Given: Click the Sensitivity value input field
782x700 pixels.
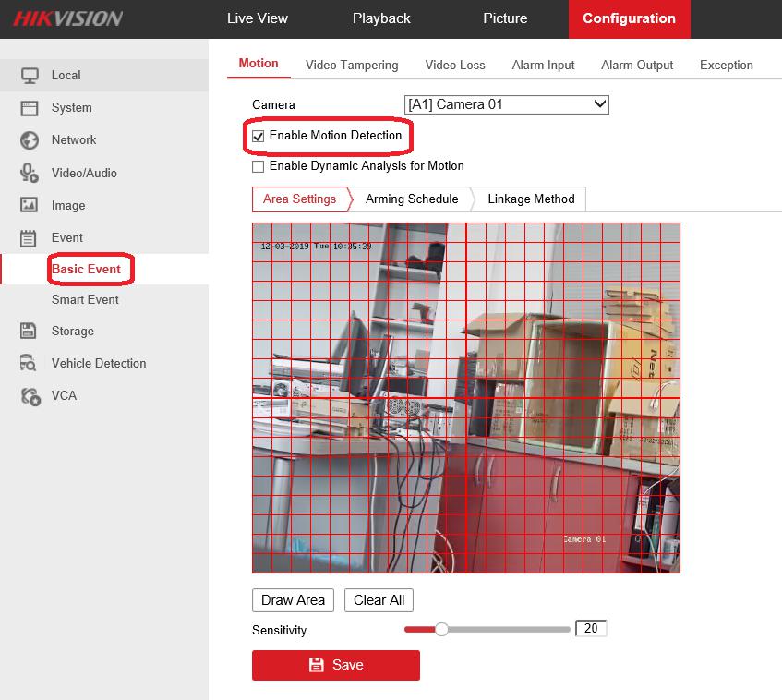Looking at the screenshot, I should (591, 629).
